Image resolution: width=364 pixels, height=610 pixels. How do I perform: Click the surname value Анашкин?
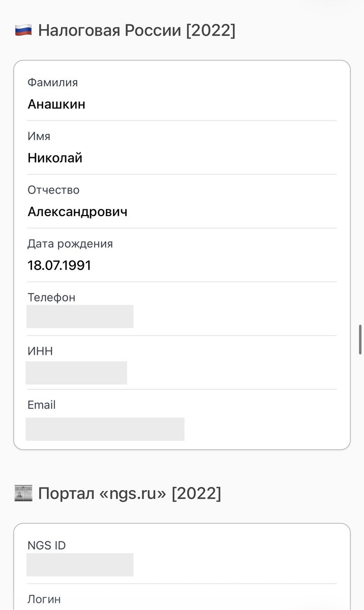point(56,105)
